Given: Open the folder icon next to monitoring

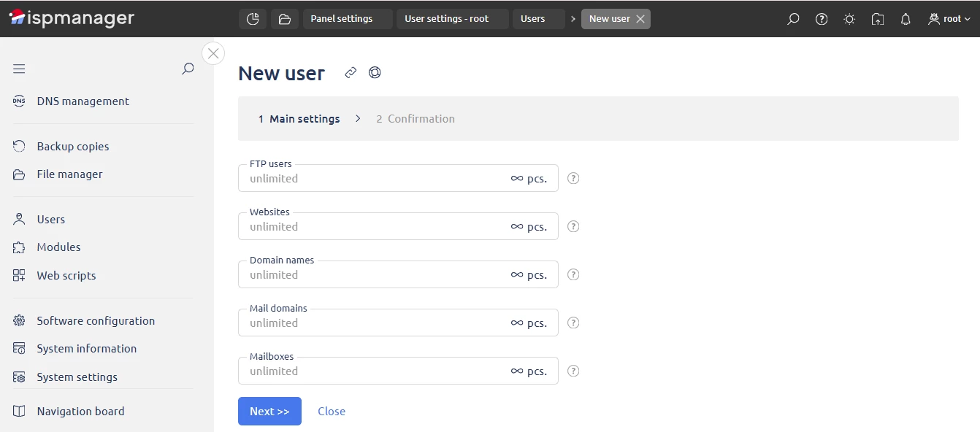Looking at the screenshot, I should click(283, 19).
